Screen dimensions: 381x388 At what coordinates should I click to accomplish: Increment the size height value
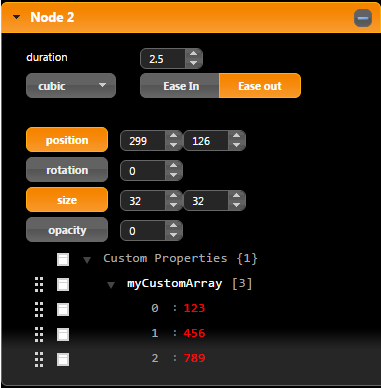pyautogui.click(x=236, y=196)
